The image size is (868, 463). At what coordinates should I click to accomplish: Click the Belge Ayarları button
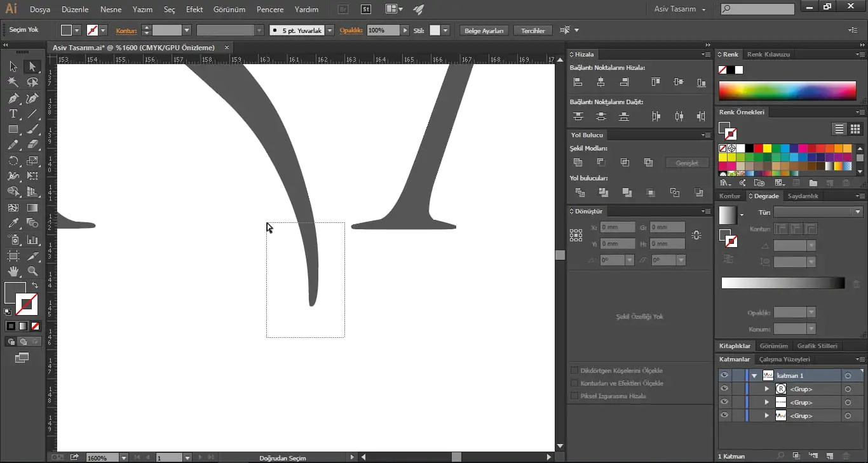(x=484, y=30)
